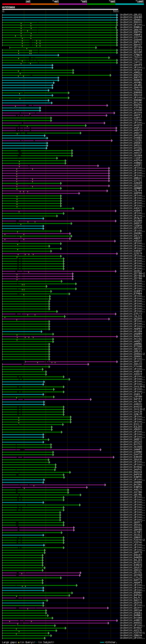Select hit UniRef100_B9ILM0
Viewport: 146px width, 644px height.
(131, 103)
